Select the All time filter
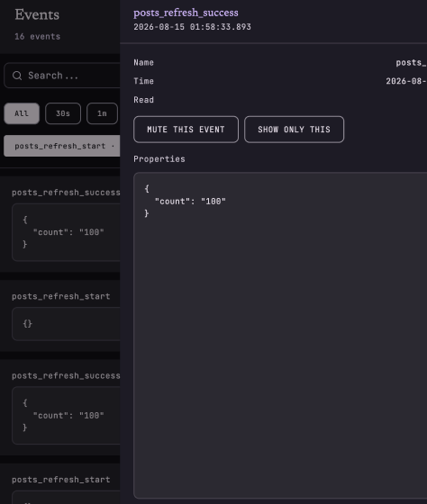Viewport: 427px width, 504px height. (x=22, y=113)
